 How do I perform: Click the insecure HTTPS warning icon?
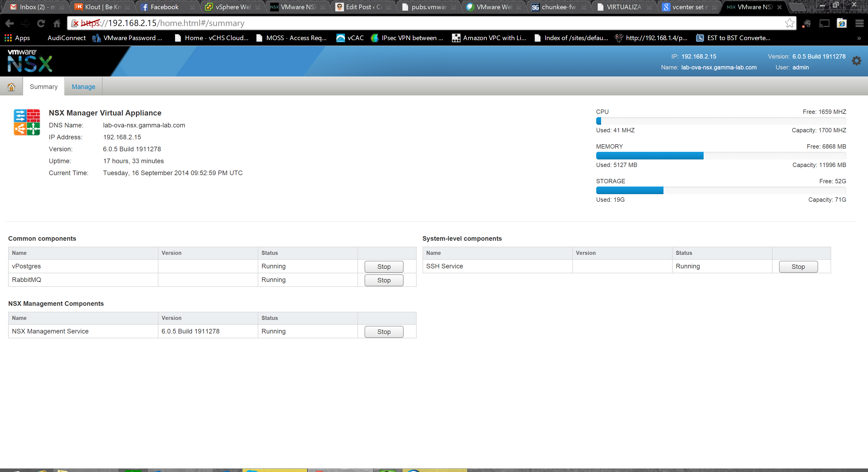tap(75, 23)
